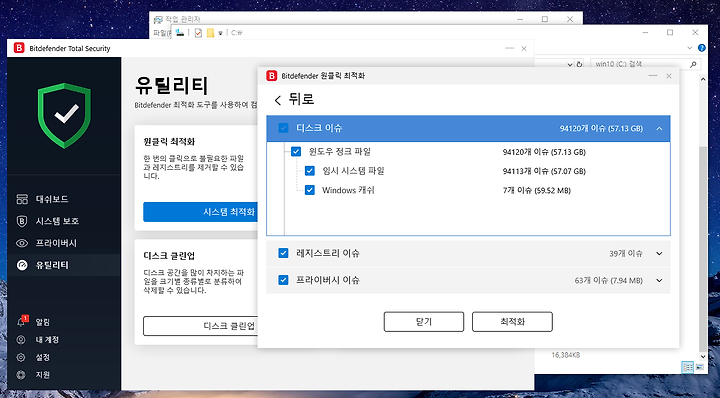Click the 최적화 button
Screen dimensions: 720x398
point(512,322)
